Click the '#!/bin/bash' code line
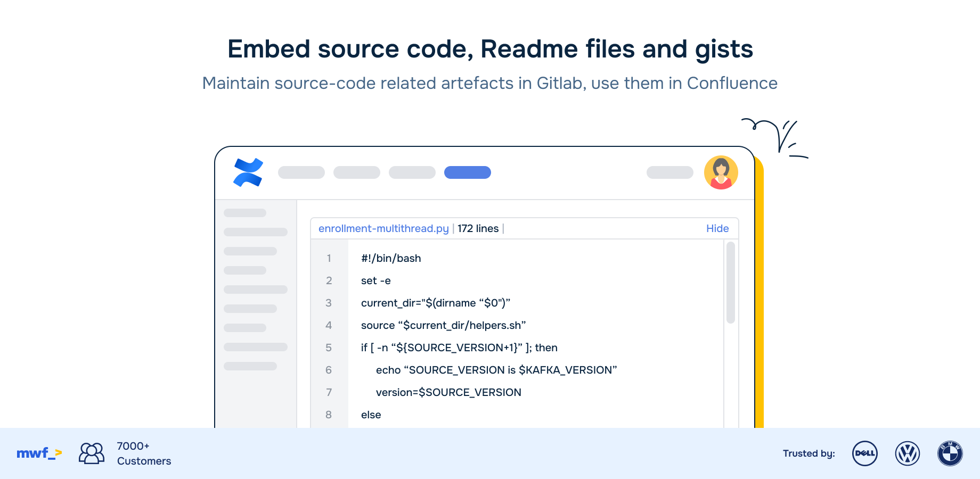Screen dimensions: 980x479 click(x=391, y=258)
